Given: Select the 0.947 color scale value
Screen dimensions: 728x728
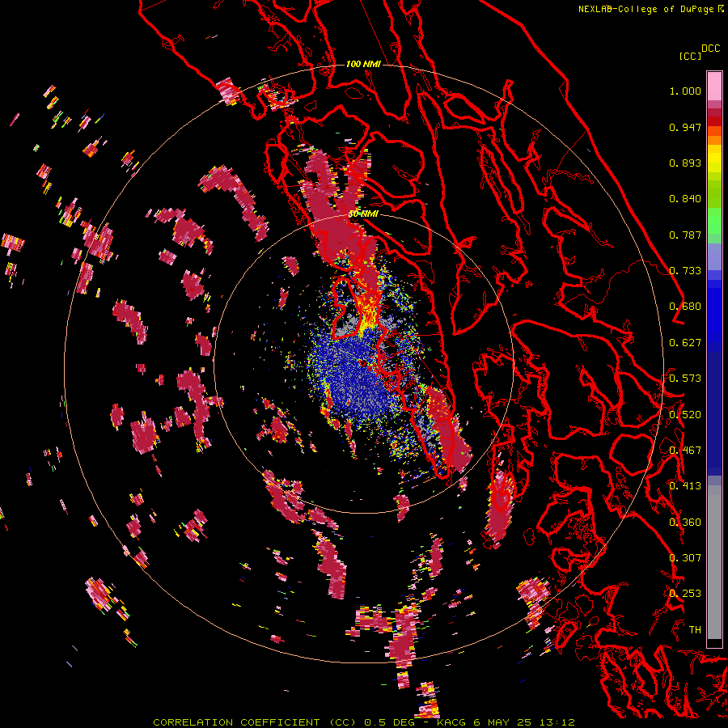Looking at the screenshot, I should coord(685,127).
